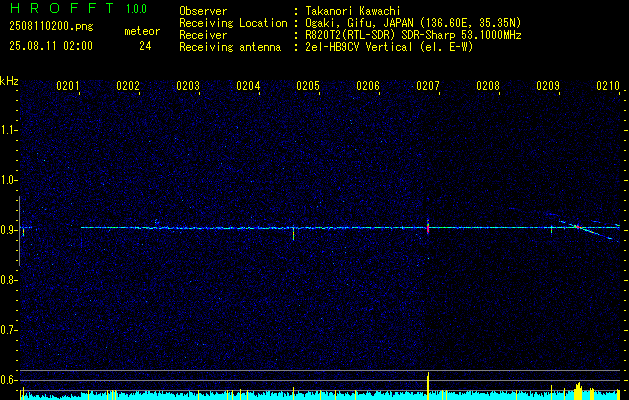This screenshot has height=400, width=629.
Task: Click the meteor echo spike near 0205
Action: click(294, 233)
